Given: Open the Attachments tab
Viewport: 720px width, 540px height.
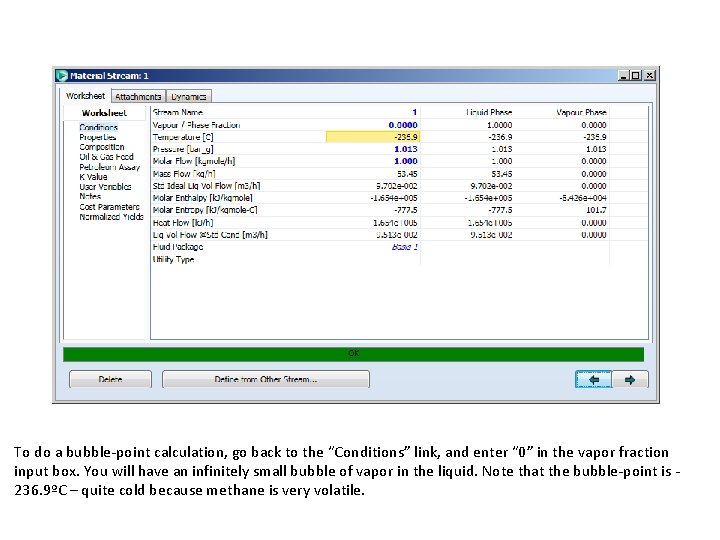Looking at the screenshot, I should pos(138,96).
